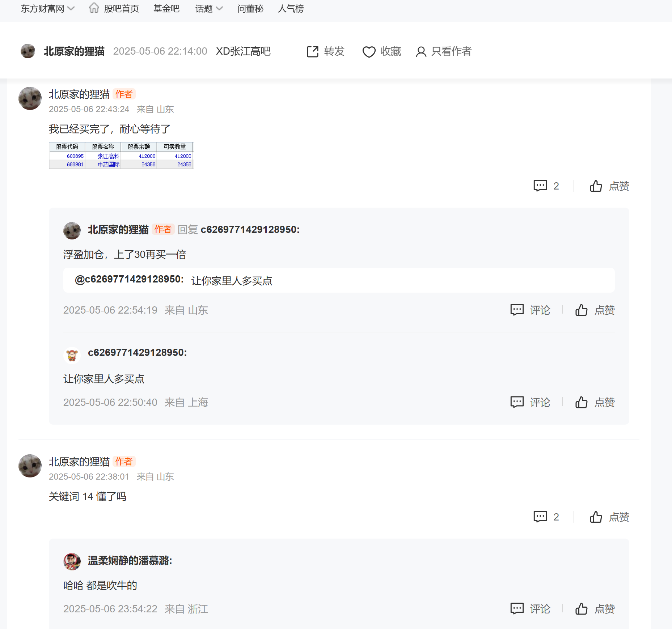Image resolution: width=672 pixels, height=629 pixels.
Task: Like the 关键词 14 懂了吗 post
Action: pos(596,517)
